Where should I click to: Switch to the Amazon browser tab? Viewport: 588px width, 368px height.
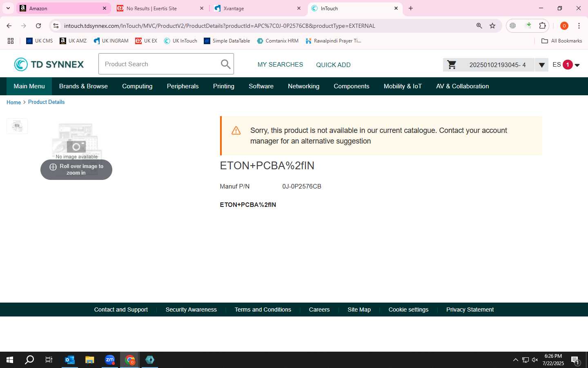click(x=63, y=8)
